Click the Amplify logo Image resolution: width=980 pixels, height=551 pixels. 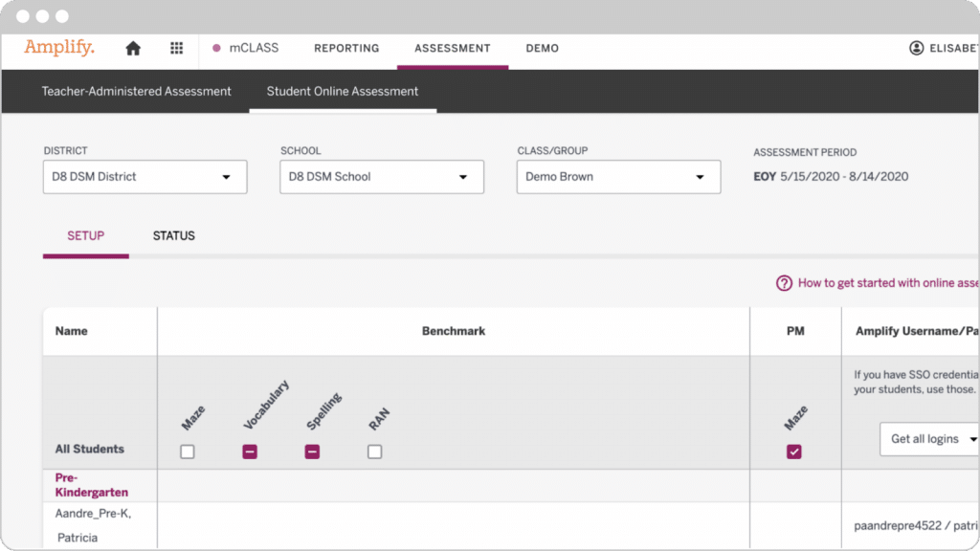[59, 48]
